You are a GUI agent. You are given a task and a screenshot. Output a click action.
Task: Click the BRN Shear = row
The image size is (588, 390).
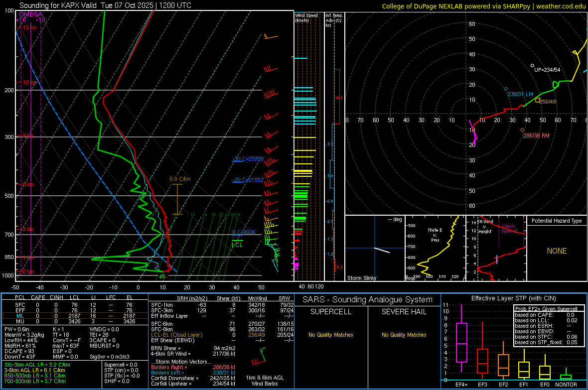pyautogui.click(x=193, y=348)
